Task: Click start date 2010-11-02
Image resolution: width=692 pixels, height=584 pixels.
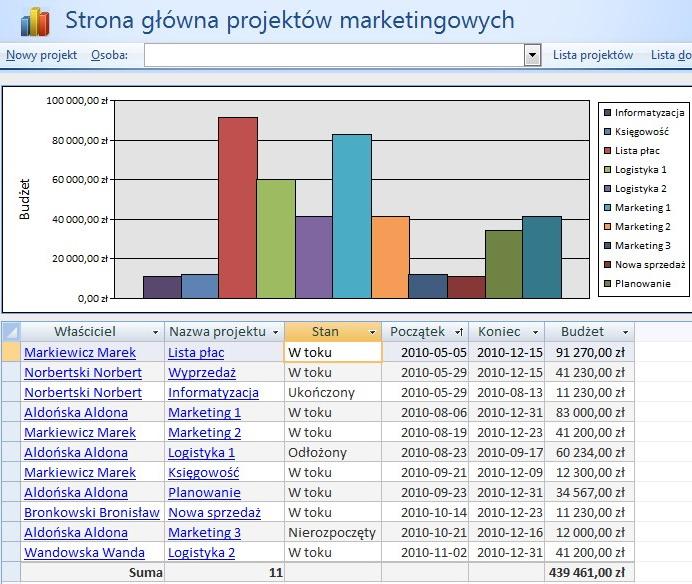Action: pyautogui.click(x=425, y=553)
